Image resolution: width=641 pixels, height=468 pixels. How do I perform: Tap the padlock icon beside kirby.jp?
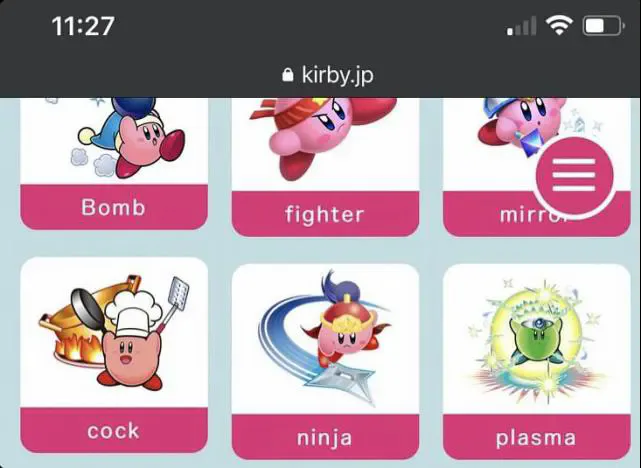[x=288, y=75]
